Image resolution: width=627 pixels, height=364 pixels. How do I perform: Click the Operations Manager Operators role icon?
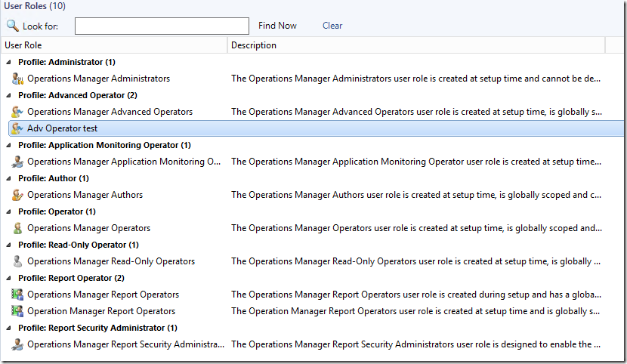(x=17, y=228)
